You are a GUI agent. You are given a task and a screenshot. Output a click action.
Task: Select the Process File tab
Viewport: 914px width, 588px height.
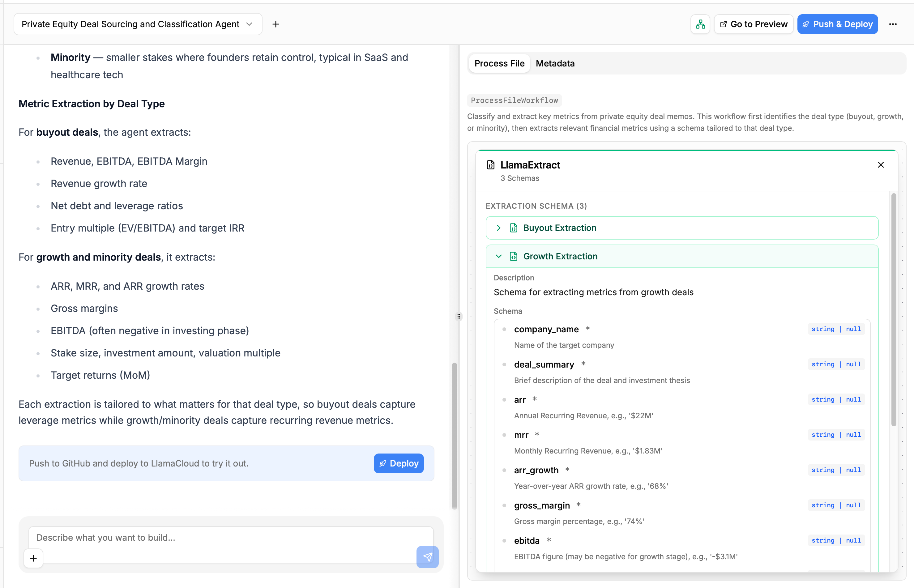(499, 63)
